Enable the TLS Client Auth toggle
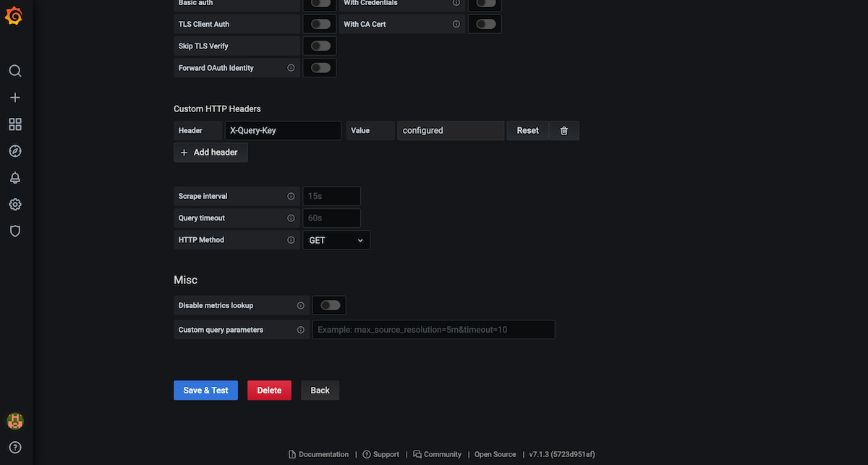 coord(320,24)
